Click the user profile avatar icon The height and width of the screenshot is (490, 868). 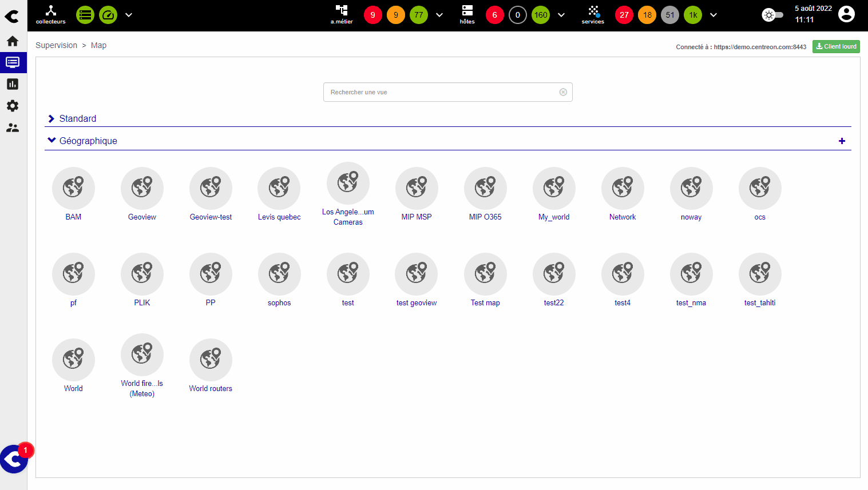coord(846,14)
